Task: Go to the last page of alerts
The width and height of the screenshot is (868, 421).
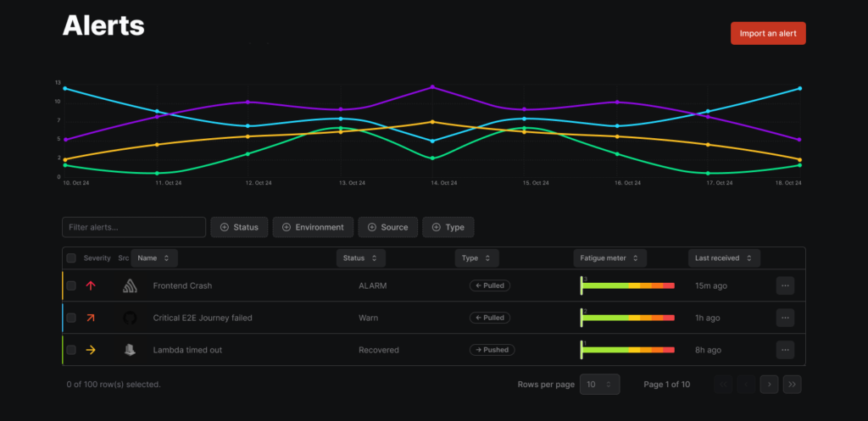Action: pyautogui.click(x=792, y=384)
